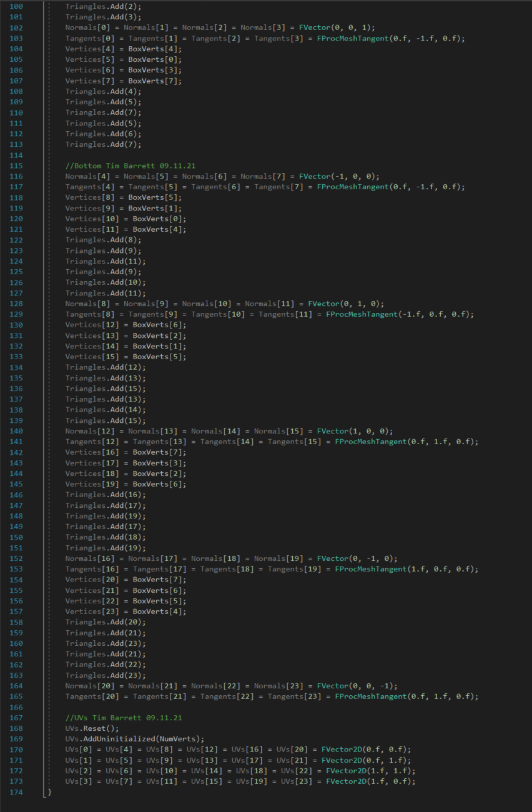Click Vertices[23] = BoxVerts[4] line
The height and width of the screenshot is (812, 532).
pyautogui.click(x=126, y=611)
